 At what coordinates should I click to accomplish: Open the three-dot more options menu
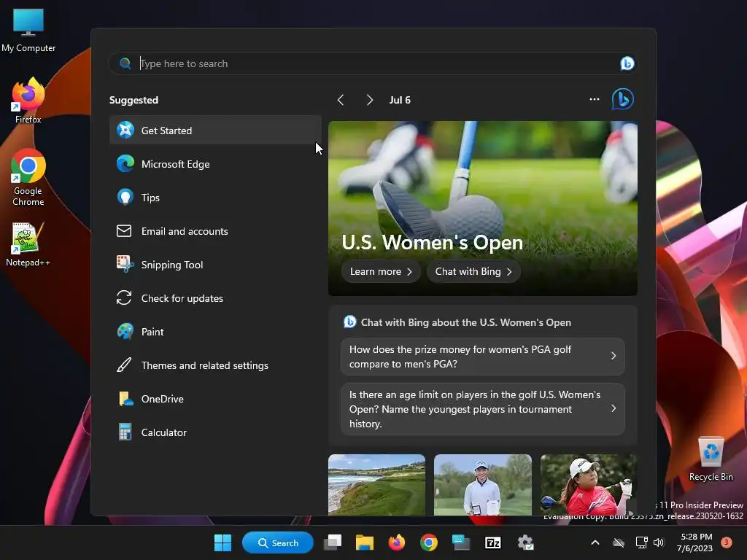tap(594, 99)
